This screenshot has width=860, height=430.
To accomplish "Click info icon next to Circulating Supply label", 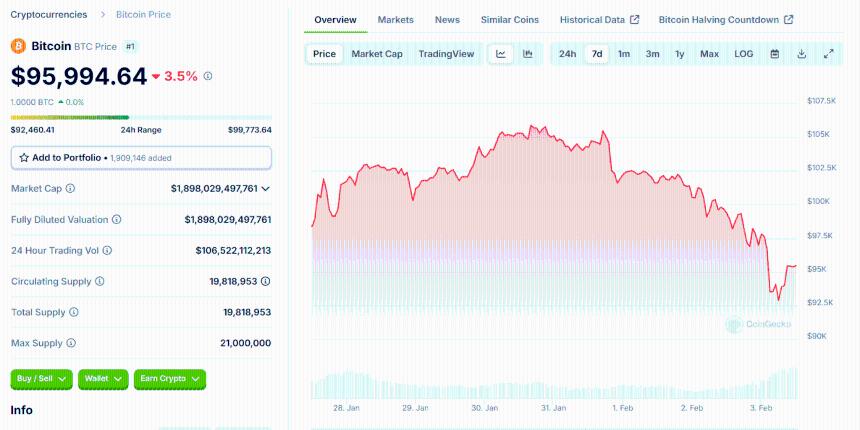I will tap(99, 281).
